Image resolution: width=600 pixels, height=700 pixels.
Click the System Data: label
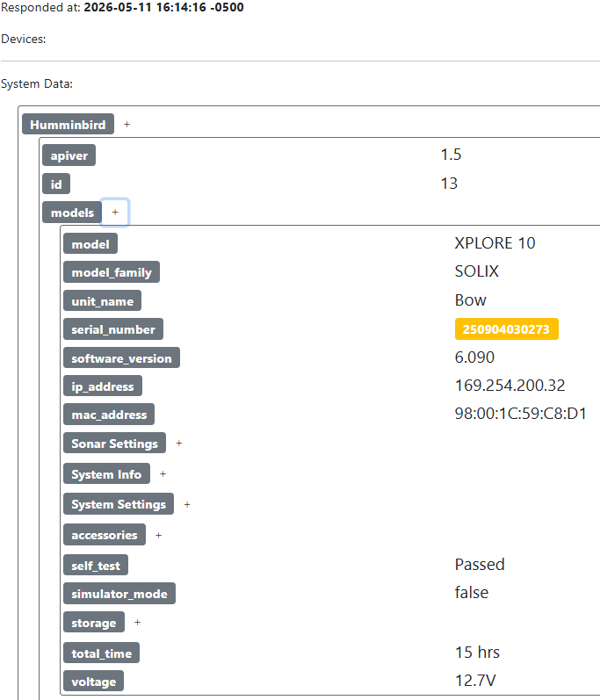click(x=37, y=84)
